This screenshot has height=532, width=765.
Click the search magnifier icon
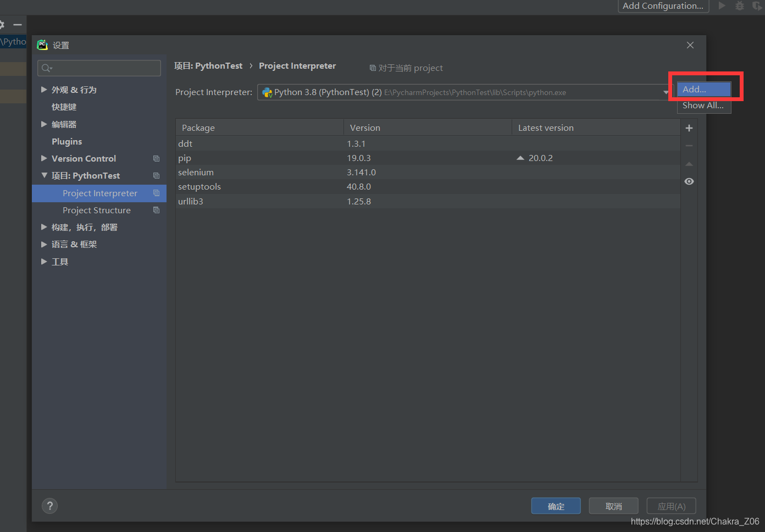46,68
